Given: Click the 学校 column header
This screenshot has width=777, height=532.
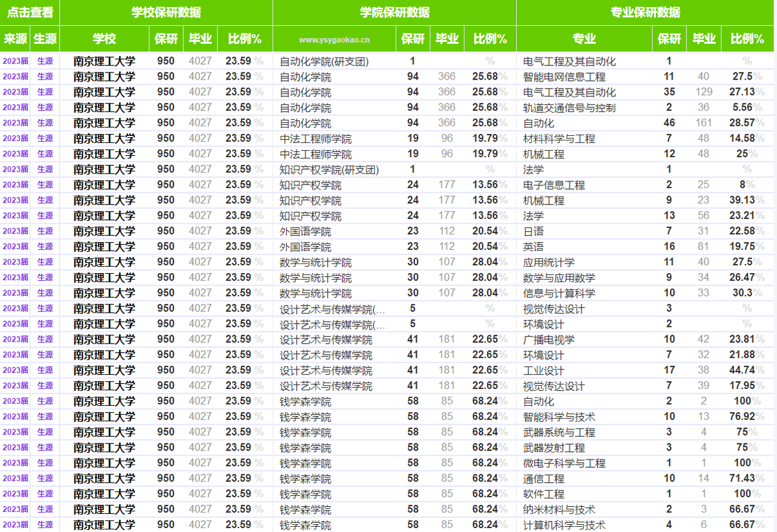Looking at the screenshot, I should point(104,39).
